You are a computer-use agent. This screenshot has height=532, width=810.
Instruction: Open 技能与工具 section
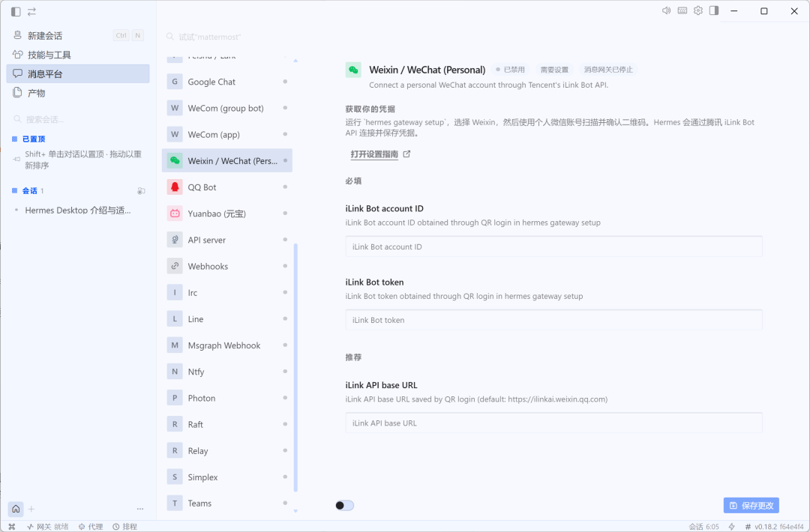tap(78, 55)
